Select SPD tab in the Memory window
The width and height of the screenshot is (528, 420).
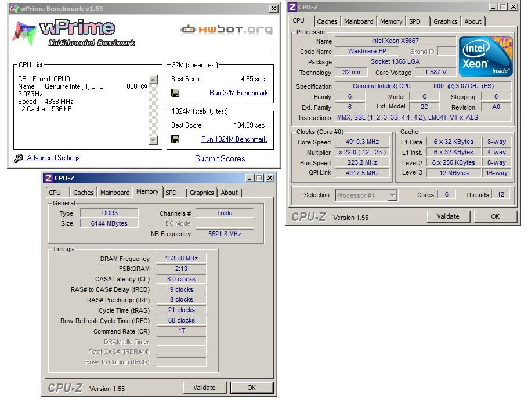[171, 193]
